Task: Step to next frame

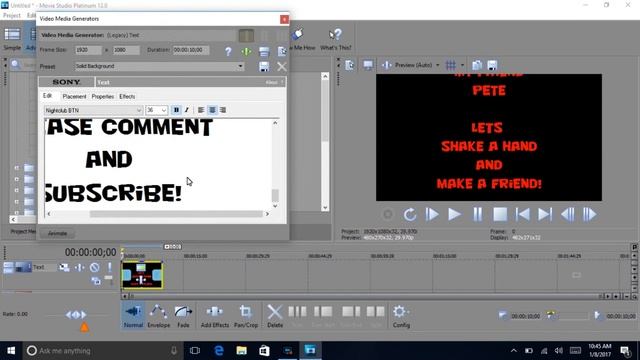Action: [x=589, y=214]
